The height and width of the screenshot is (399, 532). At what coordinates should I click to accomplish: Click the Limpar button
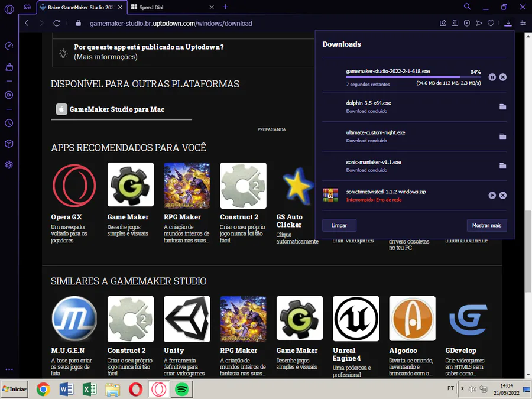click(339, 225)
